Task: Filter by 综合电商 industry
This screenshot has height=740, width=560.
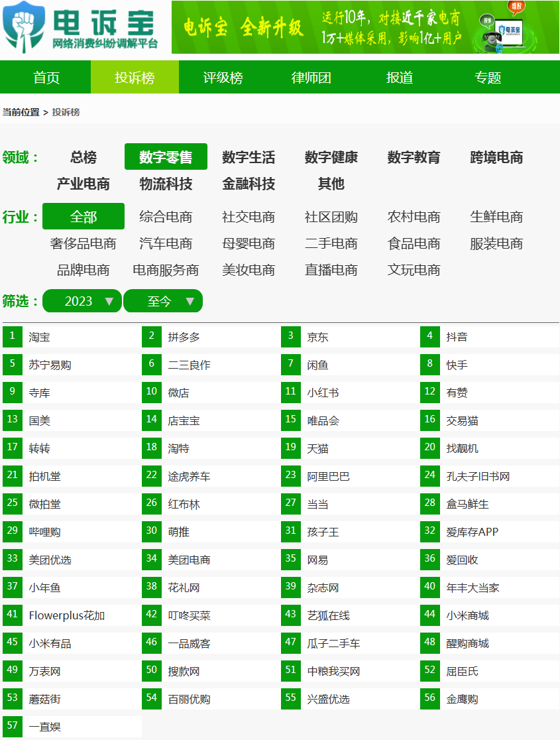Action: tap(166, 217)
